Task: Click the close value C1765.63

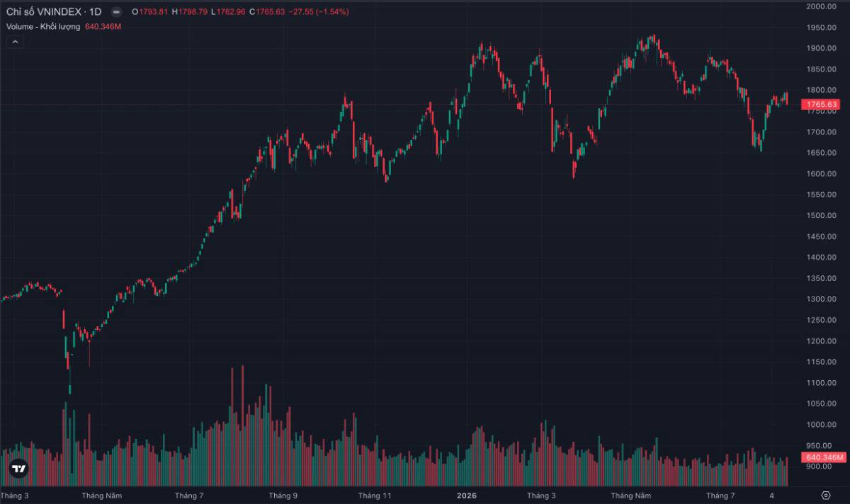Action: 267,12
